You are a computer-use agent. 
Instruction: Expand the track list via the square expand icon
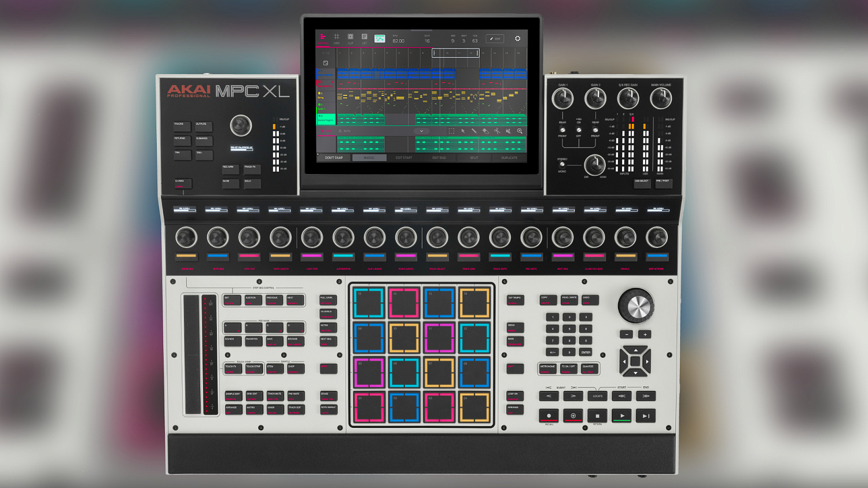[325, 62]
